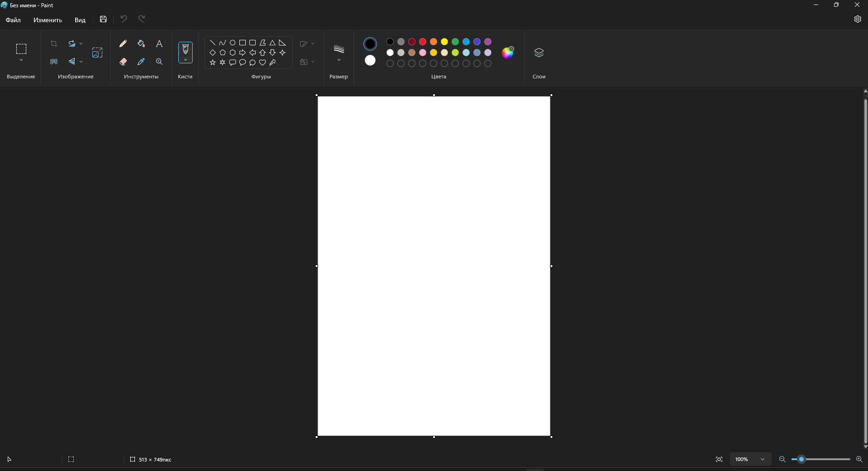
Task: Click the Redo arrow button
Action: 142,19
